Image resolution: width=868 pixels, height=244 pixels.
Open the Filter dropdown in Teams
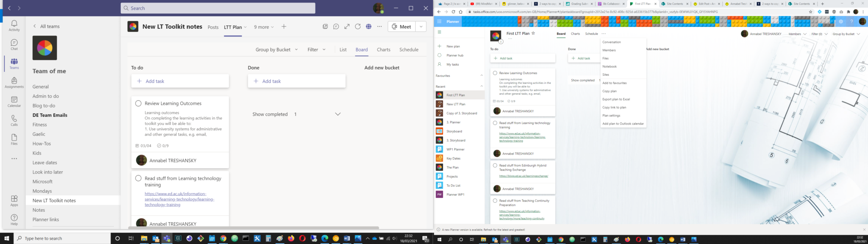(x=317, y=50)
